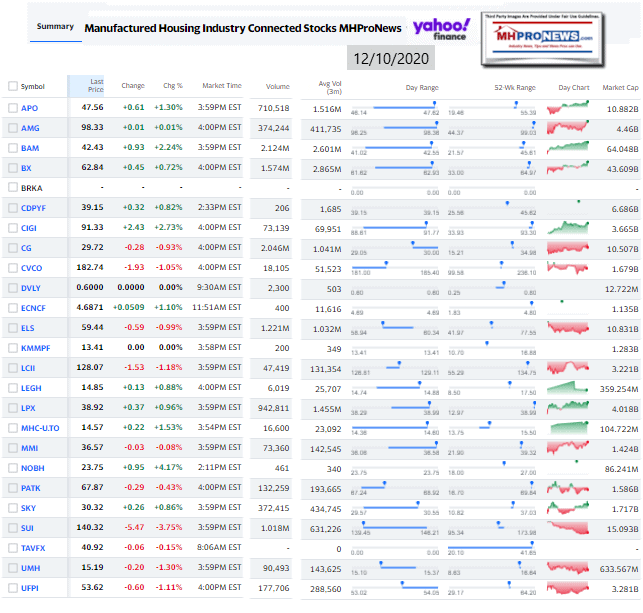The image size is (643, 613).
Task: Click the BAM day chart sparkline
Action: [568, 148]
